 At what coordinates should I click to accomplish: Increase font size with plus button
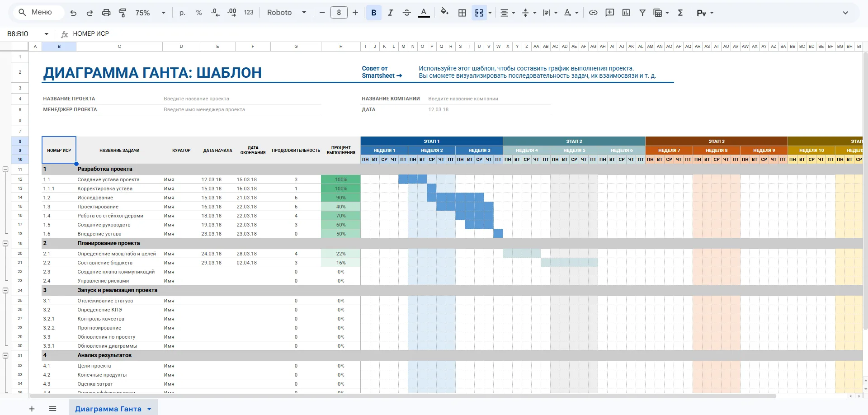[x=355, y=13]
